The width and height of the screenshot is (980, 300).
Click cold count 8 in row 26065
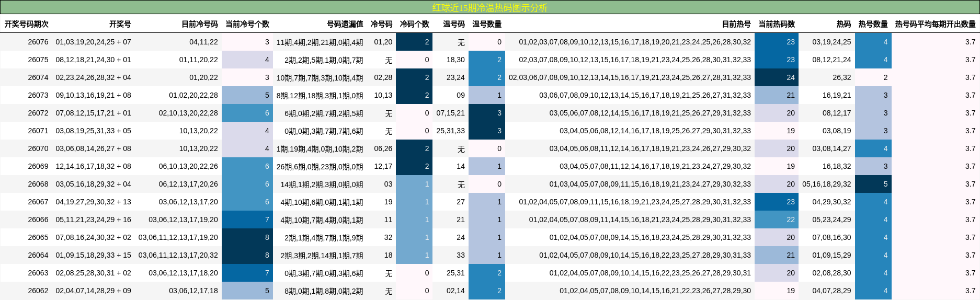[x=247, y=237]
